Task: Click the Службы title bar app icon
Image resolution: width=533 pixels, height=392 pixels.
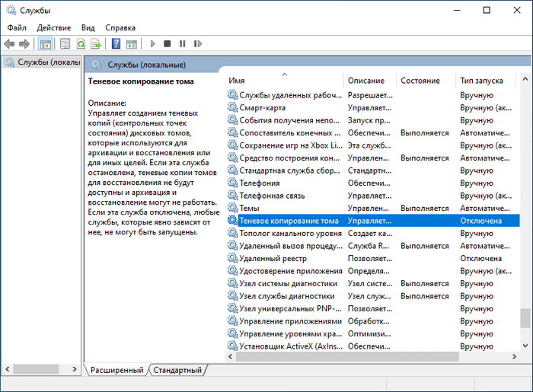Action: [11, 10]
